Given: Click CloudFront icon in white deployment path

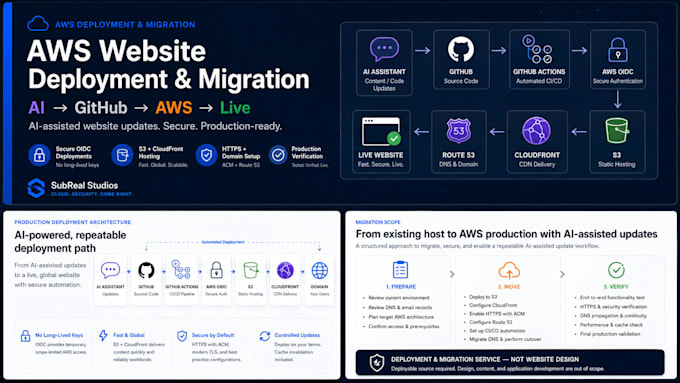Looking at the screenshot, I should click(285, 270).
